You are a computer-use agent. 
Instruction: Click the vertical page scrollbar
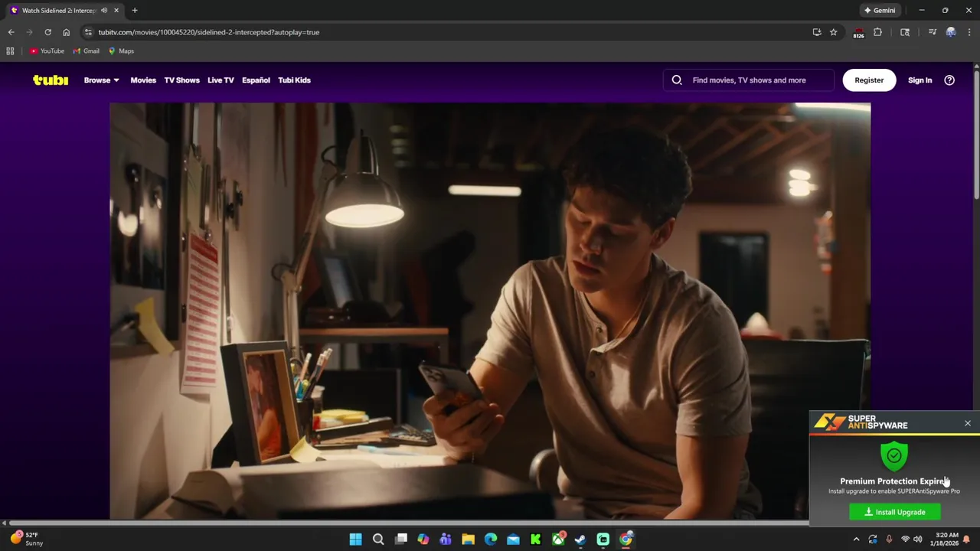click(x=976, y=134)
